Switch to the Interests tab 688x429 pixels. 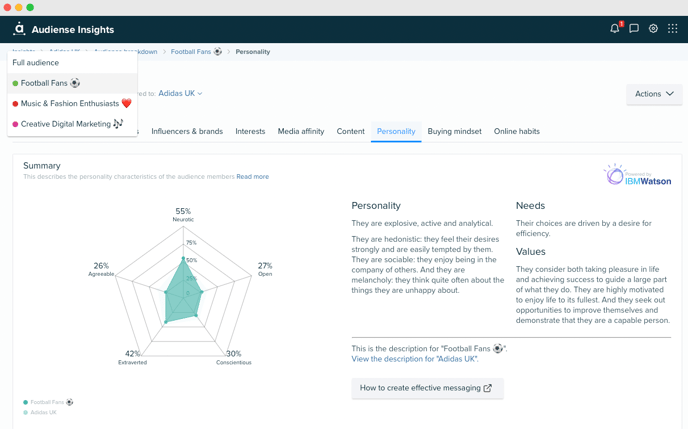(x=250, y=131)
